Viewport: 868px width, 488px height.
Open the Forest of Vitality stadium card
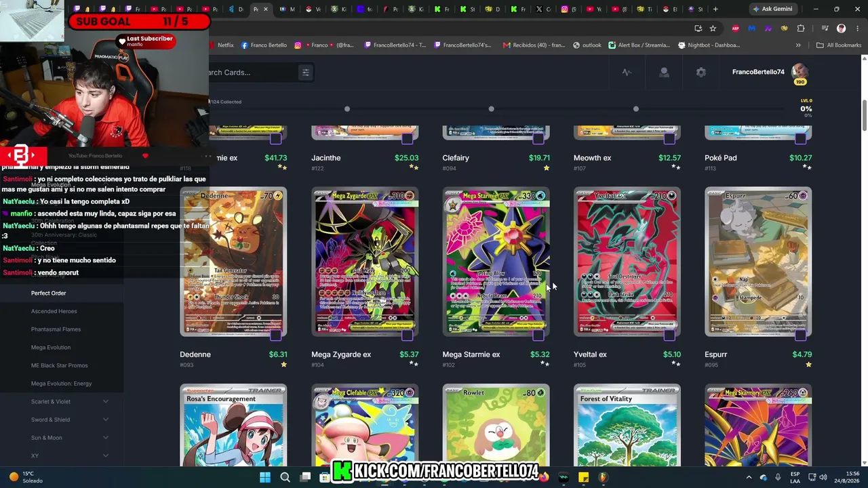click(x=627, y=426)
